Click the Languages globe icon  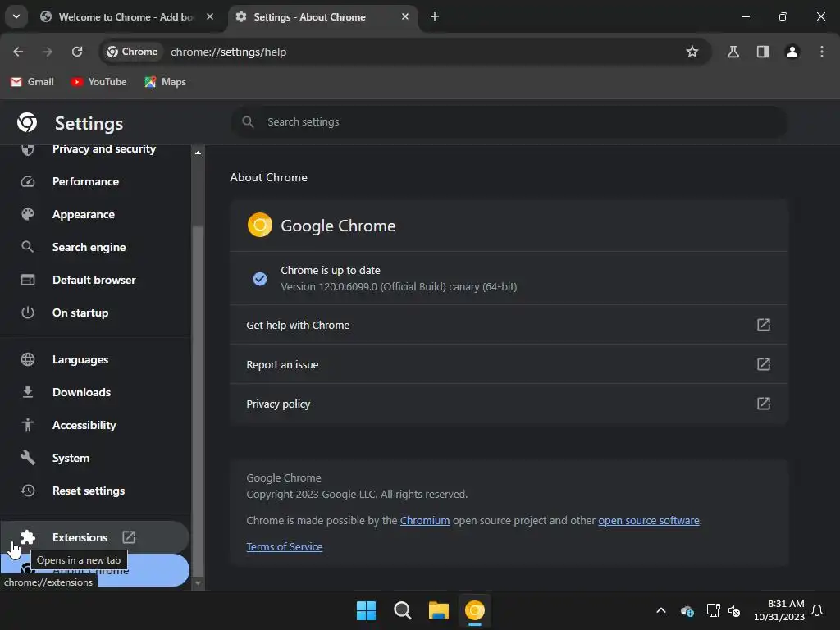27,359
